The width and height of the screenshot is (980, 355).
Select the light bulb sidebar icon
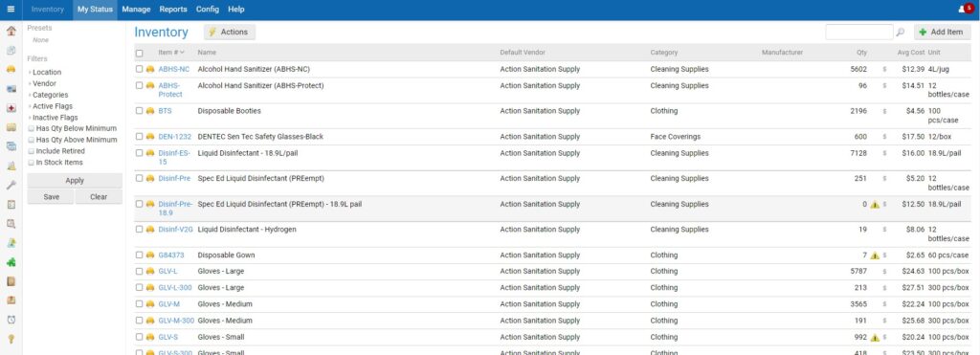(x=11, y=339)
